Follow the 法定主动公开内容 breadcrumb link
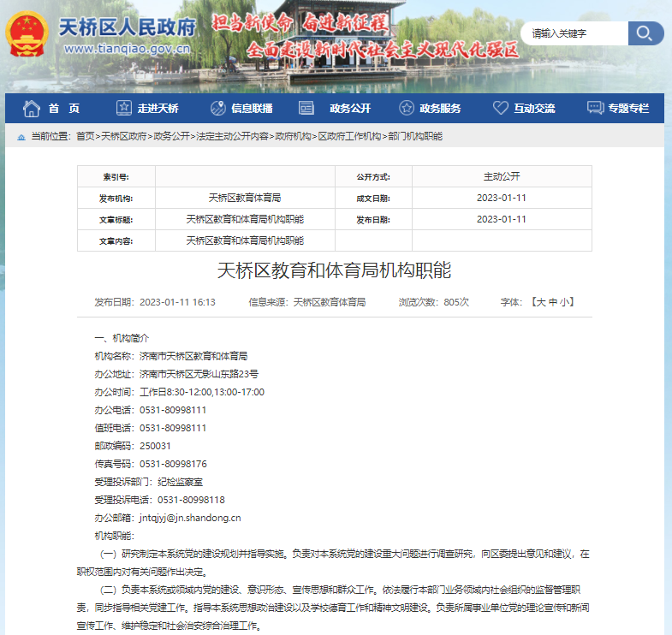Viewport: 672px width, 635px height. pyautogui.click(x=232, y=136)
